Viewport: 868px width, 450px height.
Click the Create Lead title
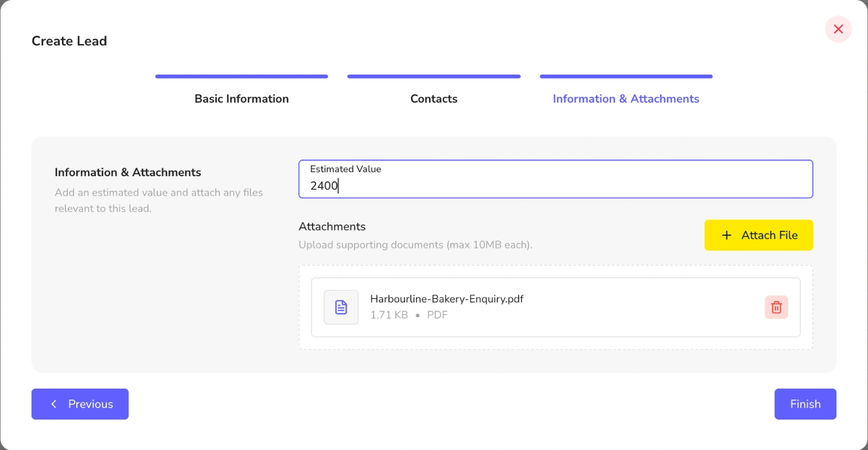(69, 41)
